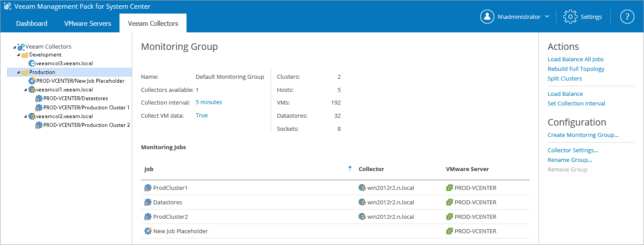The height and width of the screenshot is (245, 644).
Task: Switch to the Dashboard tab
Action: tap(32, 23)
